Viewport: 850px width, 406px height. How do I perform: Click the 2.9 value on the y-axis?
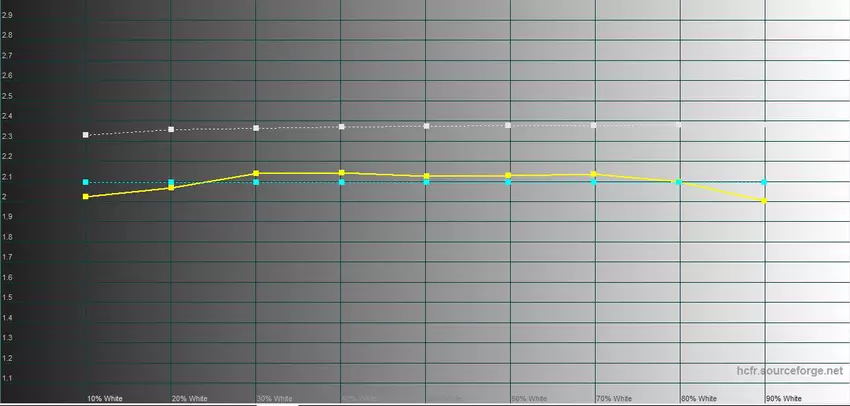8,14
